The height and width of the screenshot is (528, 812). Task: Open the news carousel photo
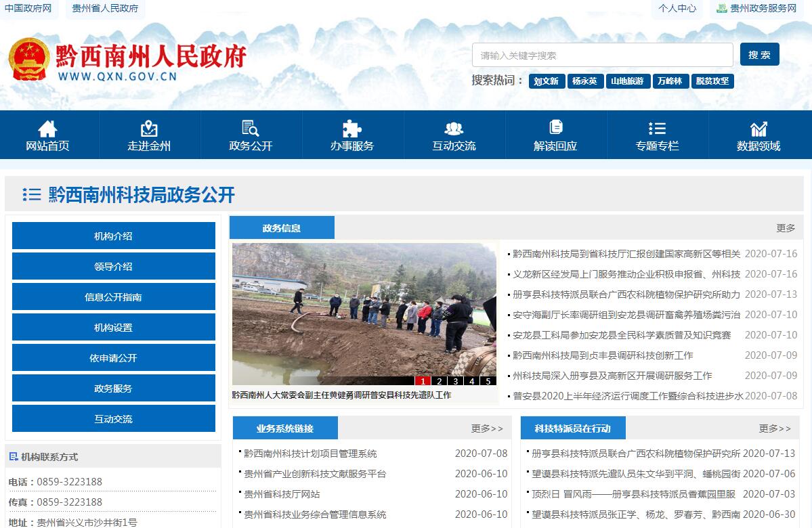[364, 311]
